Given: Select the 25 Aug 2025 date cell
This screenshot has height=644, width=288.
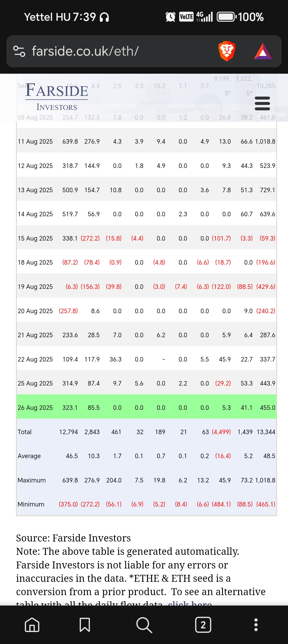Looking at the screenshot, I should click(35, 383).
